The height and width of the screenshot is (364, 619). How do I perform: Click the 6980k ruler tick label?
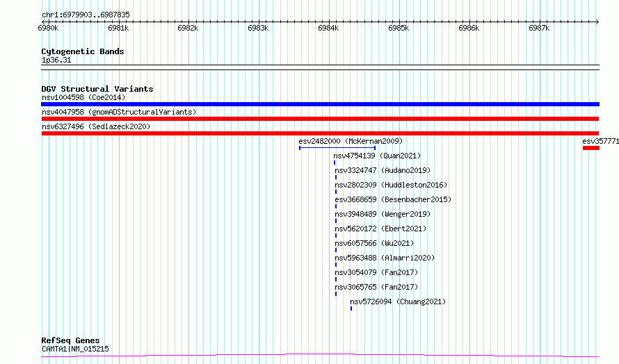[x=48, y=28]
